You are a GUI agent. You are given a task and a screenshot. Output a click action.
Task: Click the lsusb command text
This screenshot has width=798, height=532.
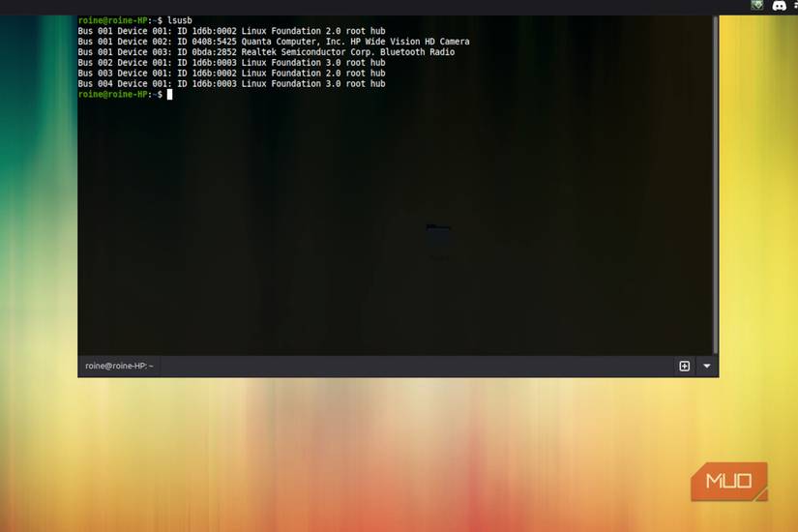[180, 20]
